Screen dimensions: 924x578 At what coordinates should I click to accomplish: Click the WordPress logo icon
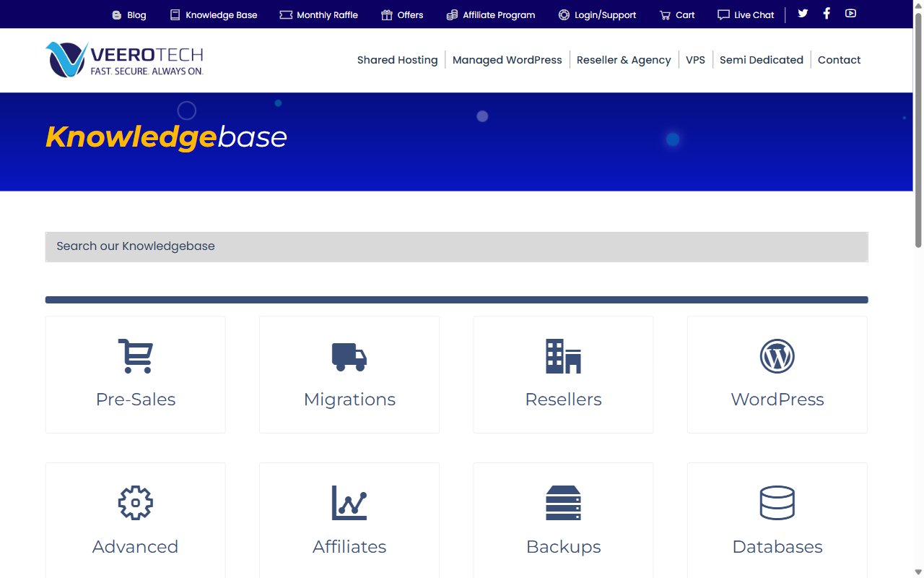coord(777,356)
